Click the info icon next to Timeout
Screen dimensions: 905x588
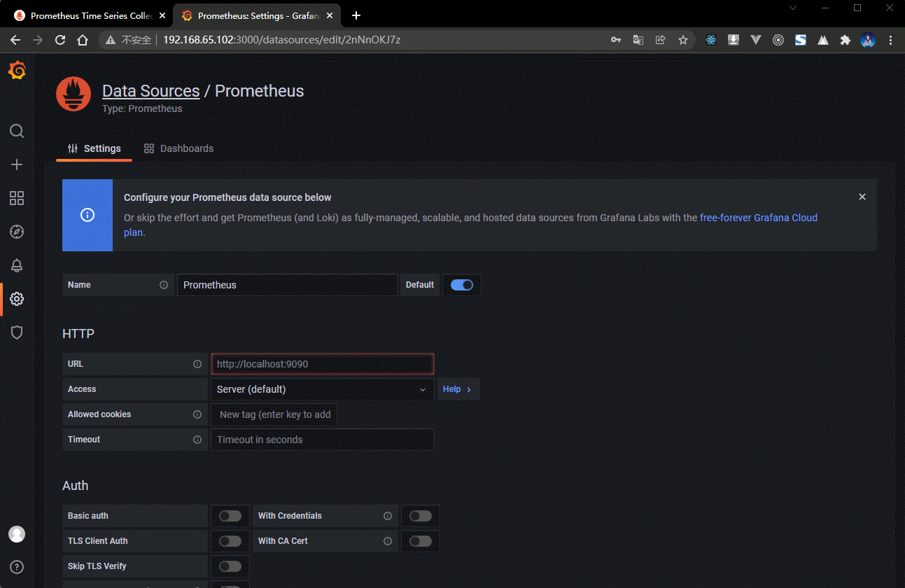coord(197,440)
